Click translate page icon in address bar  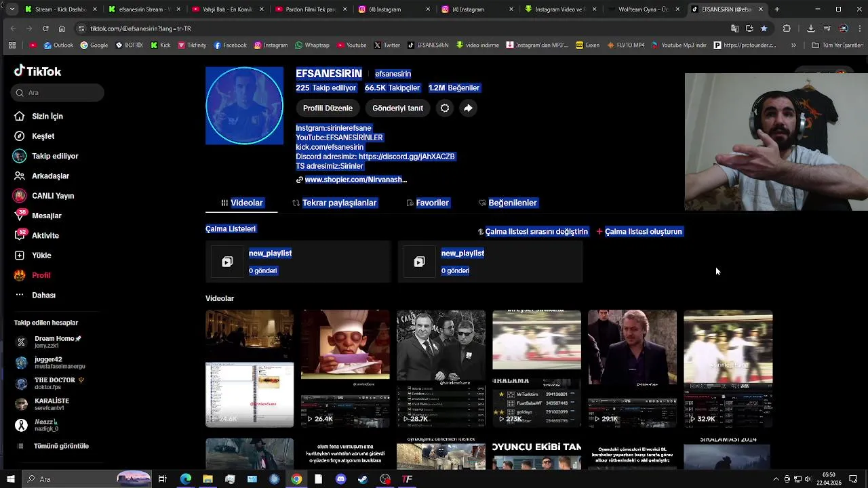tap(734, 28)
